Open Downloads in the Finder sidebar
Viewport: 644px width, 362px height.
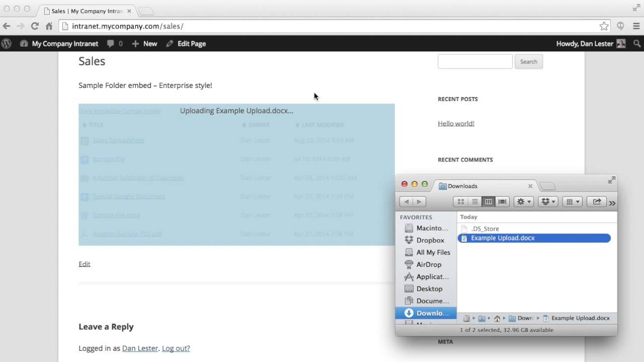coord(426,313)
